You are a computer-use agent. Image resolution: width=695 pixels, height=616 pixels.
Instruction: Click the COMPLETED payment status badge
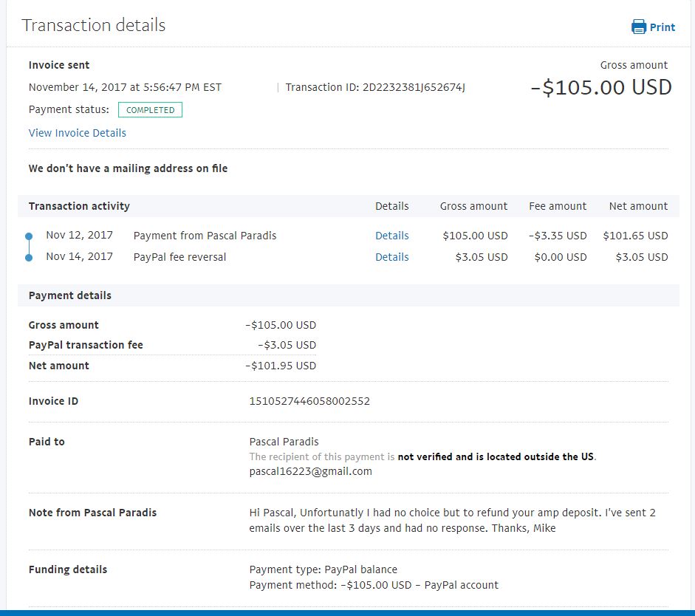150,110
